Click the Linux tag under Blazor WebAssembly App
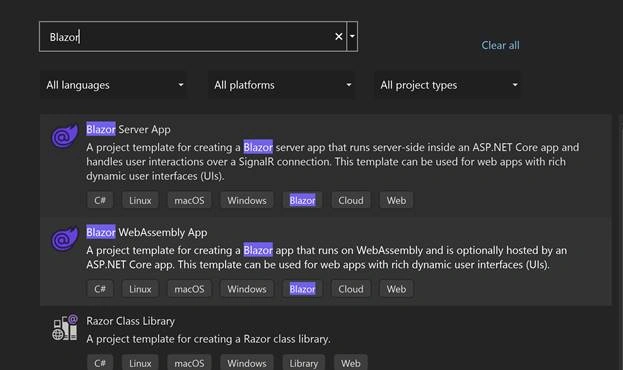 tap(140, 289)
